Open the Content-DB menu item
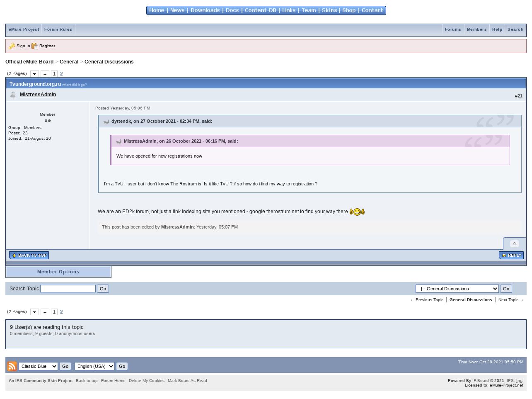532x399 pixels. (261, 10)
